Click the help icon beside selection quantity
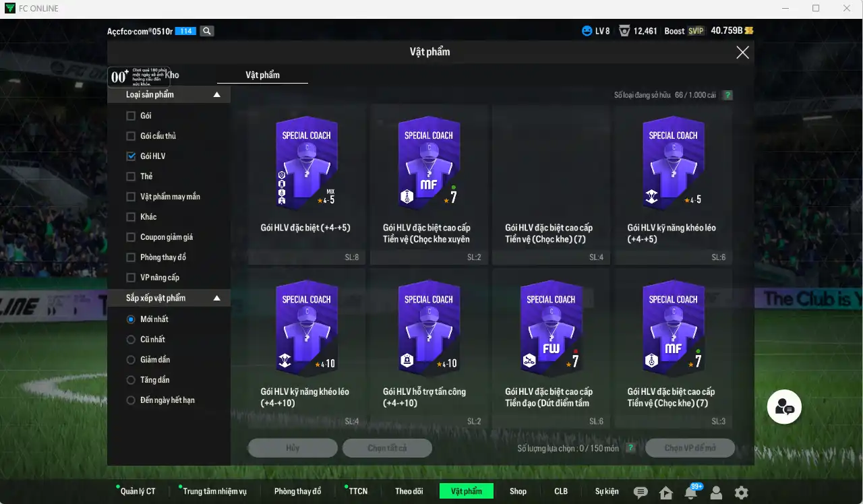This screenshot has width=863, height=504. coord(630,448)
